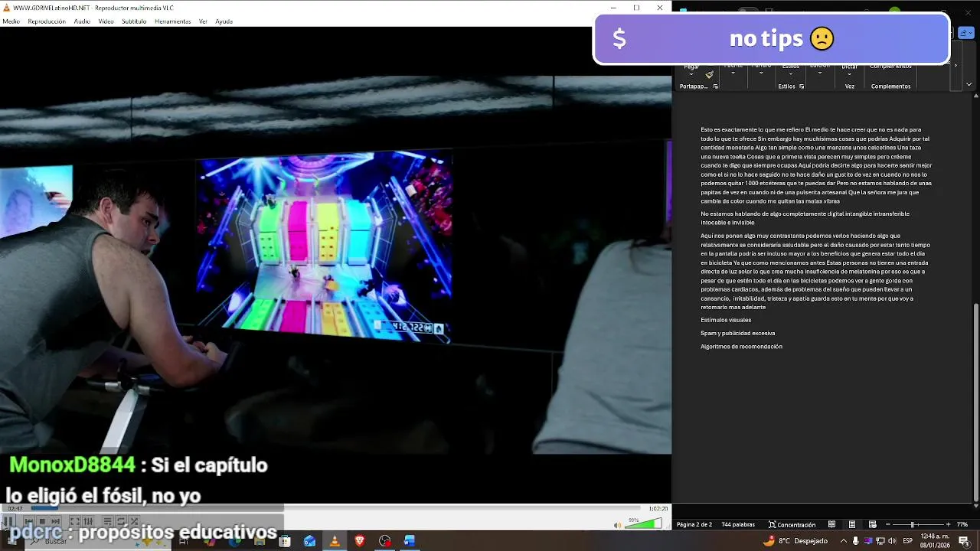Open Outlook from the taskbar
Screen dimensions: 980x551
click(x=309, y=541)
